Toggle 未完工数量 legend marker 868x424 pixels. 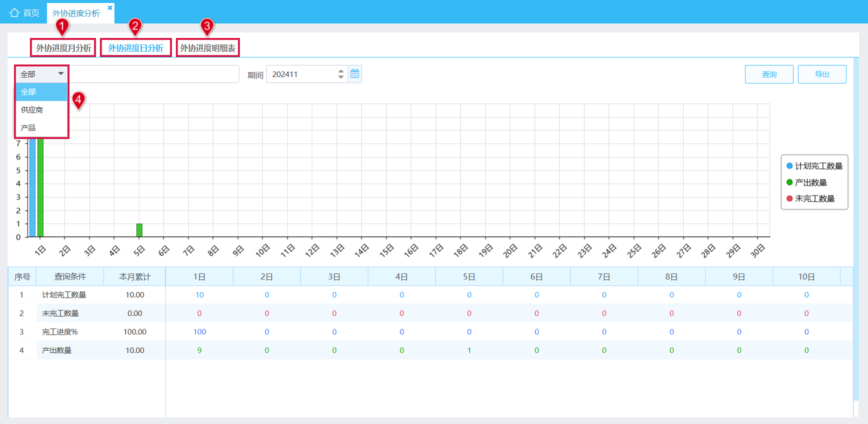pyautogui.click(x=789, y=198)
